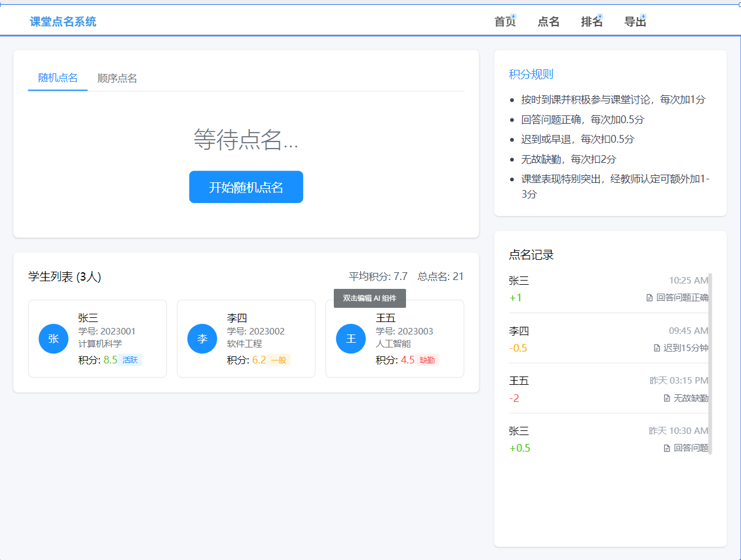
Task: Click 王五's circular avatar icon
Action: [350, 339]
